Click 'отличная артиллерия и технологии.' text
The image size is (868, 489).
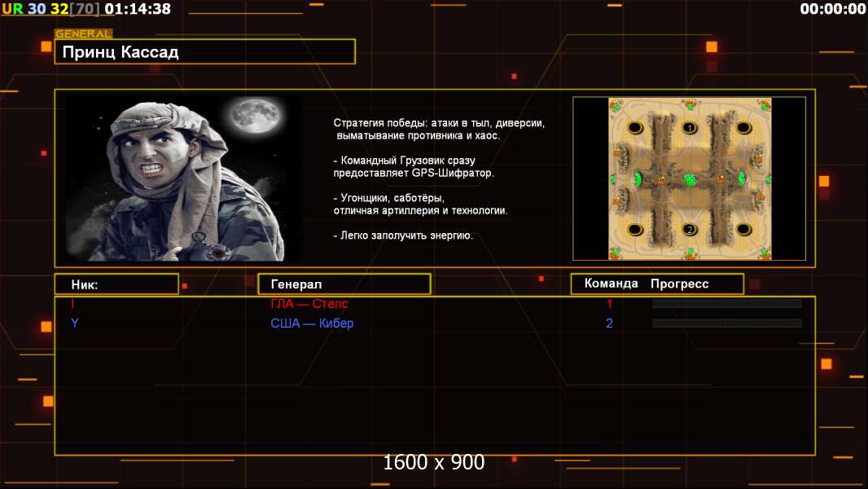pyautogui.click(x=420, y=211)
